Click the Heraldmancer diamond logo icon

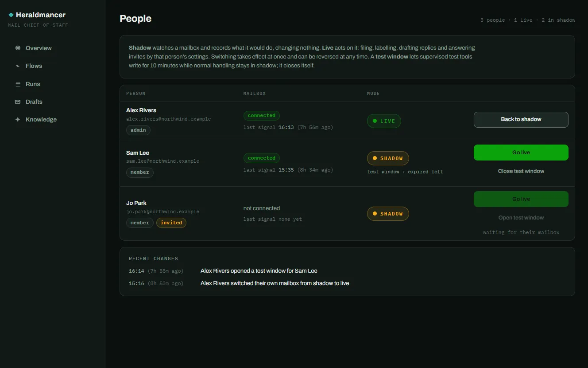[x=11, y=15]
